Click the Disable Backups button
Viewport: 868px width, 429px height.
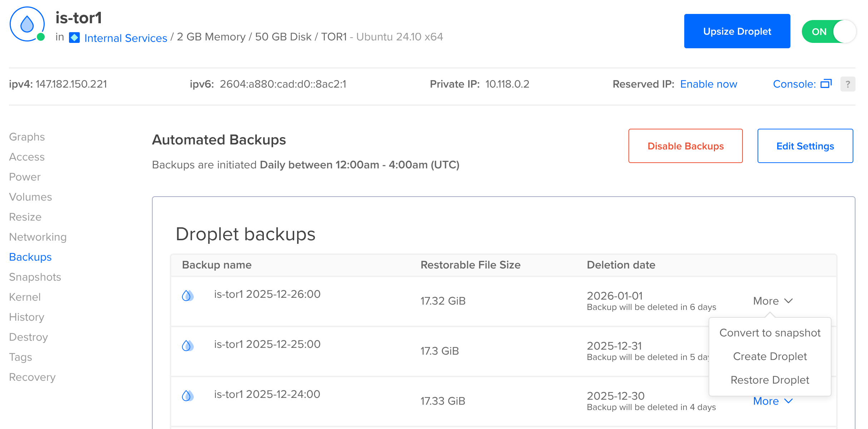click(685, 146)
